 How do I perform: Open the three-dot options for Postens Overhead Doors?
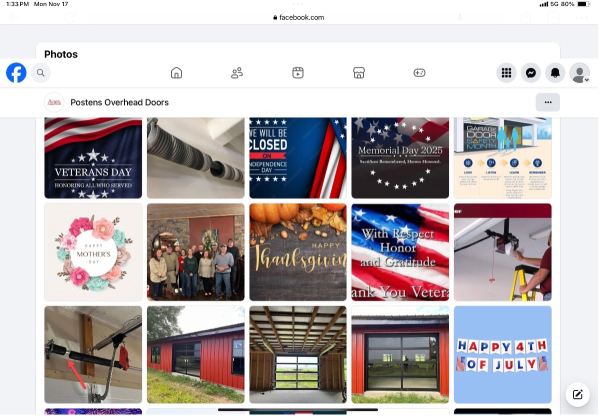point(548,102)
